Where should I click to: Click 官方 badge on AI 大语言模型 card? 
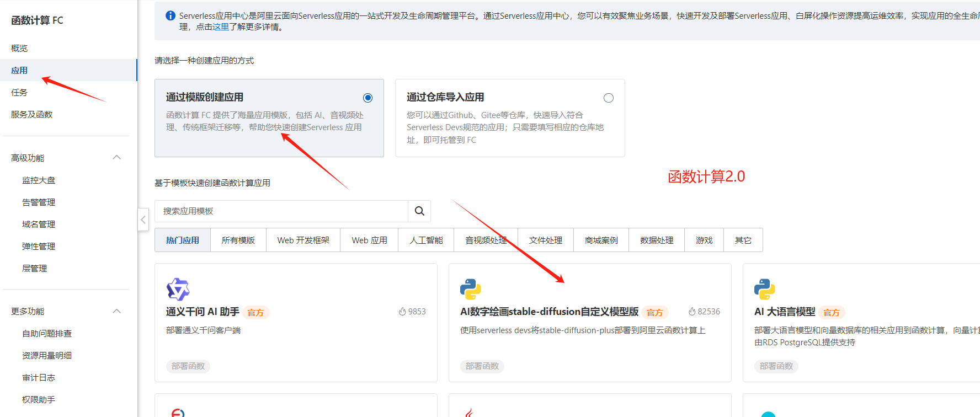[x=832, y=312]
